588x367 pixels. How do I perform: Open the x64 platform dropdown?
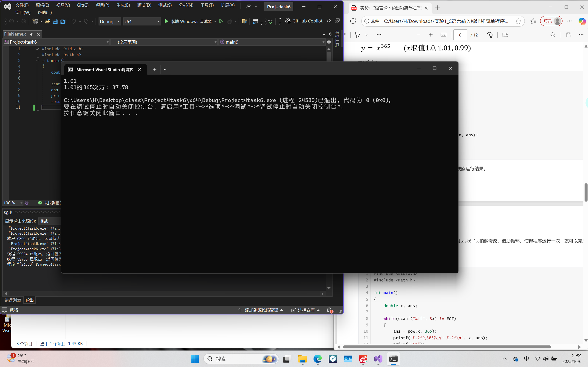(142, 21)
